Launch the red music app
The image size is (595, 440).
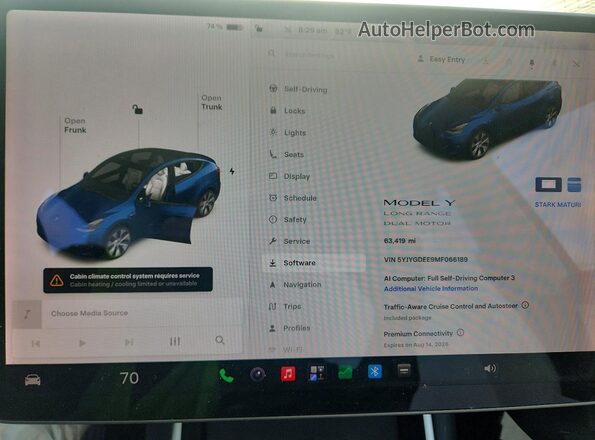point(288,374)
